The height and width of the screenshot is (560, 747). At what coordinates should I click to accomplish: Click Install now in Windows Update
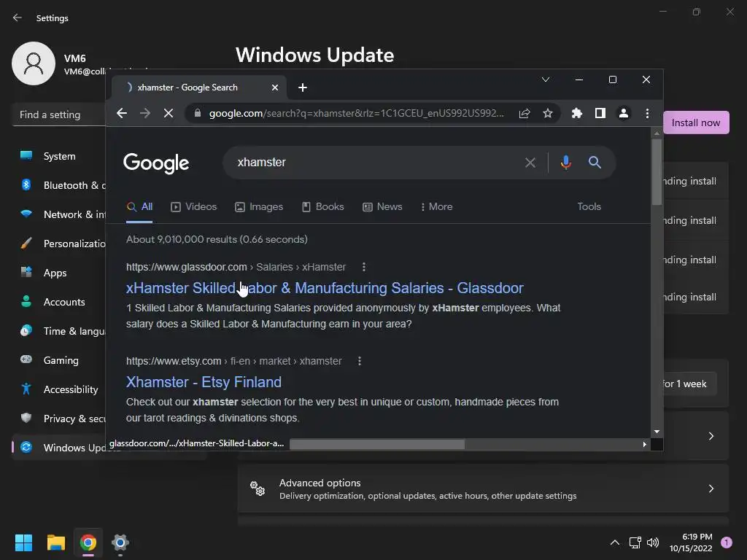tap(696, 122)
